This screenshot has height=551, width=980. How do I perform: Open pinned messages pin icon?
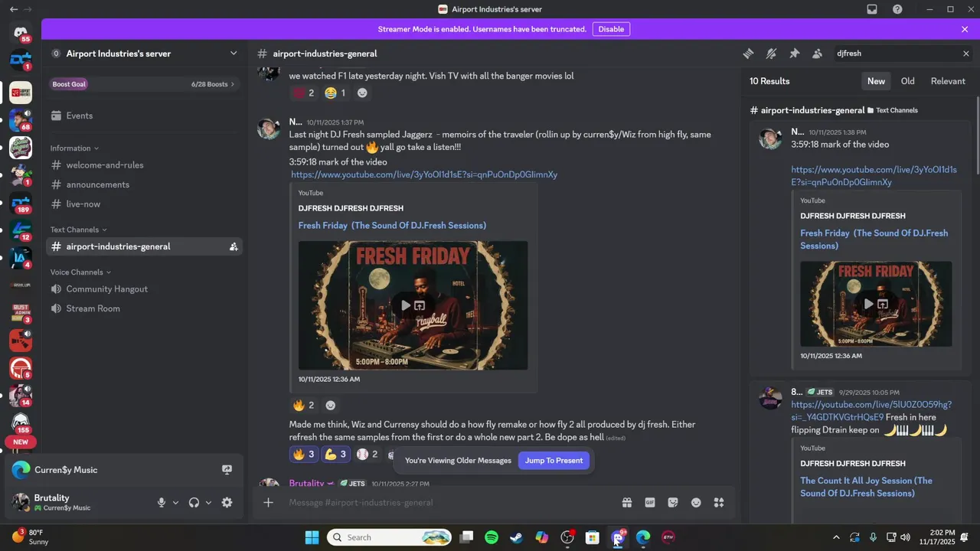tap(794, 54)
